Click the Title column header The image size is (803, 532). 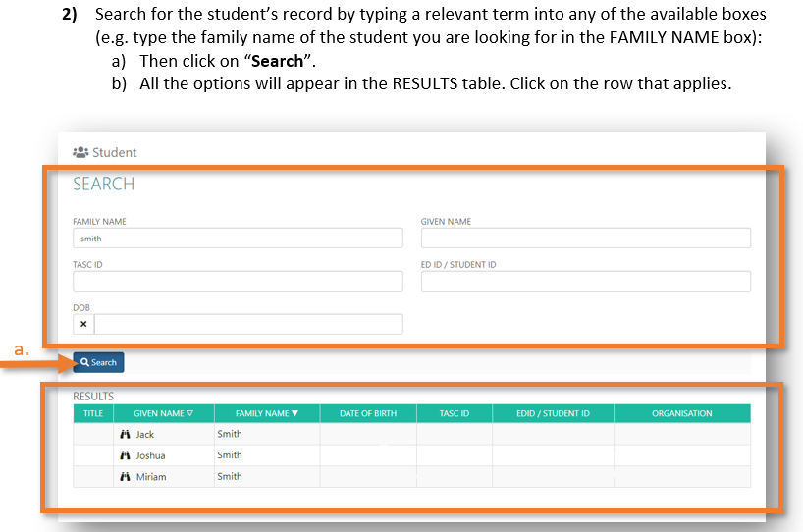tap(93, 413)
